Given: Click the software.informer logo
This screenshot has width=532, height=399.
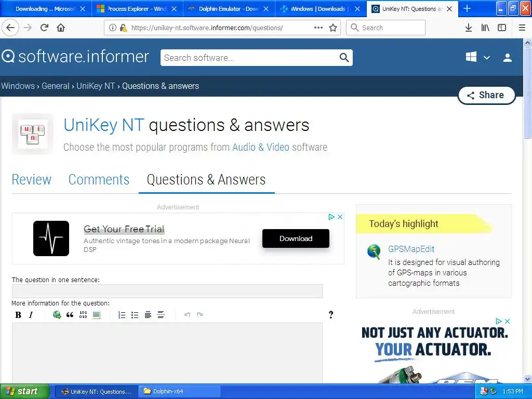Looking at the screenshot, I should click(x=75, y=56).
